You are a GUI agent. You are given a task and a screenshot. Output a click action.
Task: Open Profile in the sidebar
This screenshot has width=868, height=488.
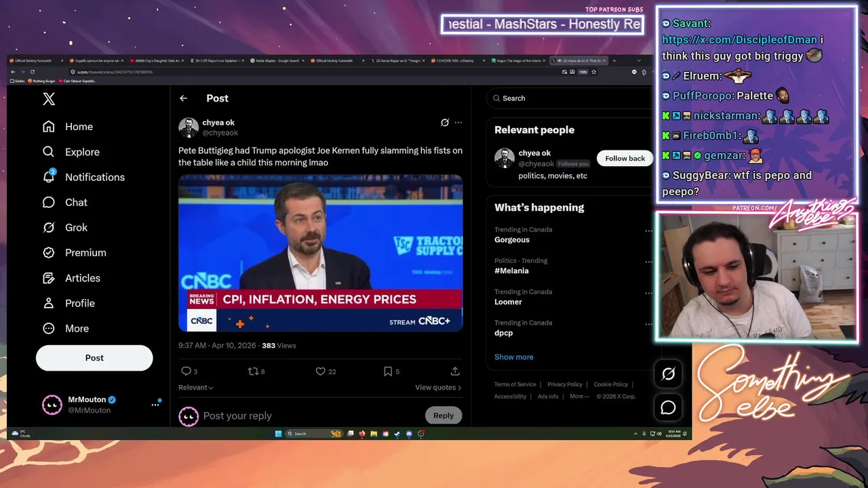68,303
